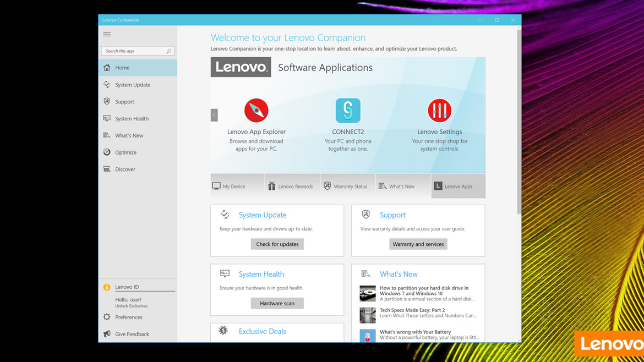The image size is (644, 362).
Task: Open the Tech Specs article thumbnail
Action: [x=368, y=316]
